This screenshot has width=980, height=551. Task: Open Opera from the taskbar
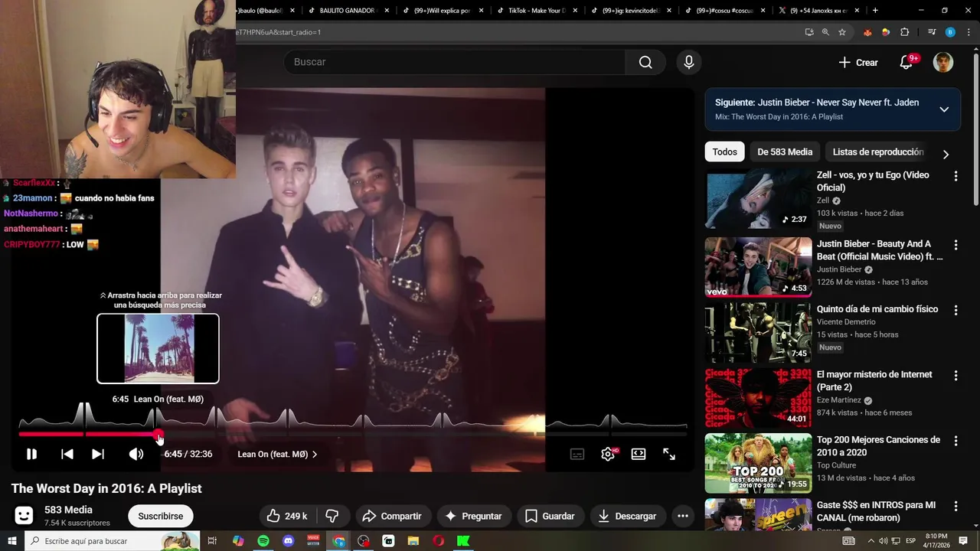438,541
